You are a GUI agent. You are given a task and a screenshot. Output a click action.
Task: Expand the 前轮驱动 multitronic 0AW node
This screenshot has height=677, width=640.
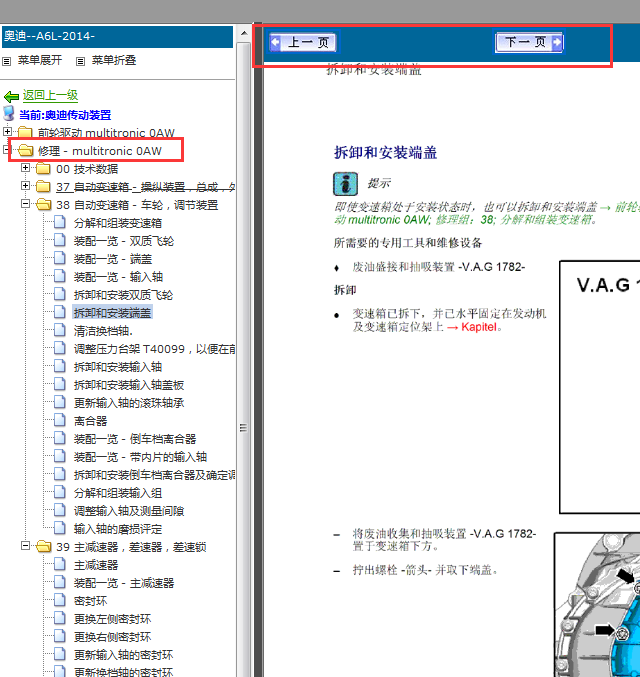point(7,131)
